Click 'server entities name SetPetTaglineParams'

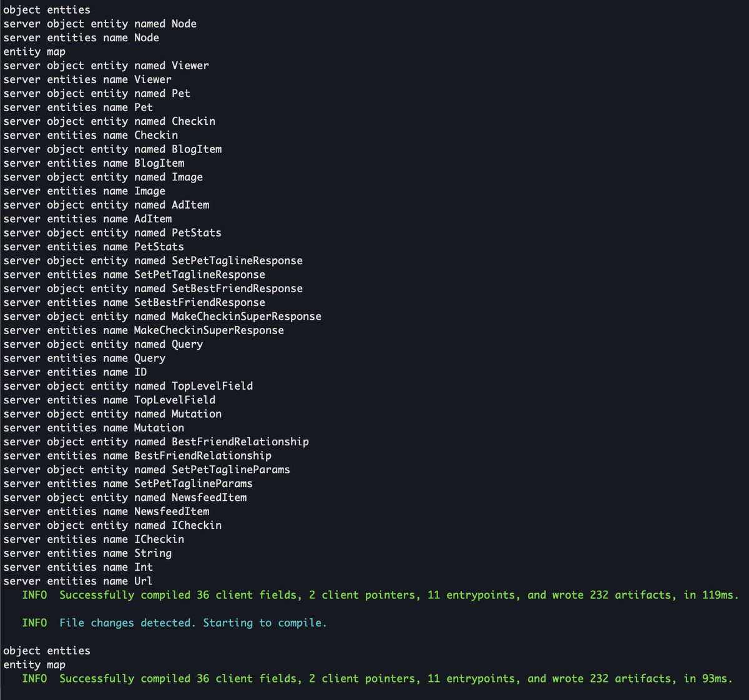[128, 484]
